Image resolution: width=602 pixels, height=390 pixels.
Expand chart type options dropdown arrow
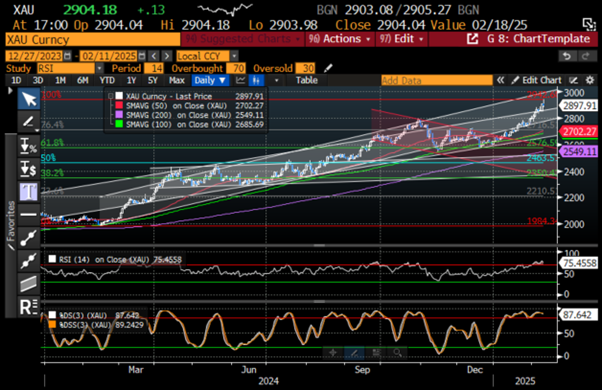tap(276, 80)
